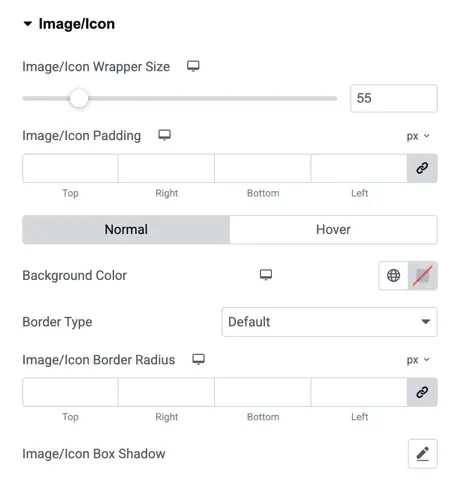Pick a Background Color using the swatch
Screen dimensions: 459x482
coord(423,276)
